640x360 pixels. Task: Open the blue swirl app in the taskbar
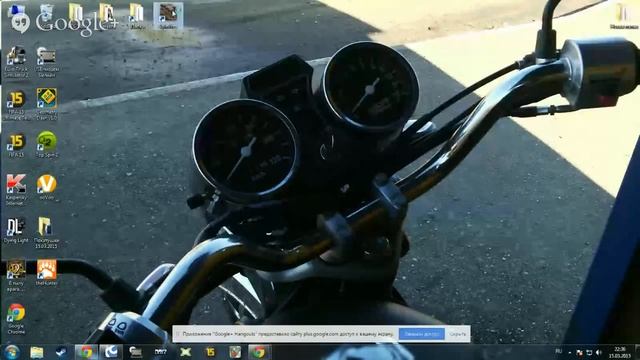(111, 352)
